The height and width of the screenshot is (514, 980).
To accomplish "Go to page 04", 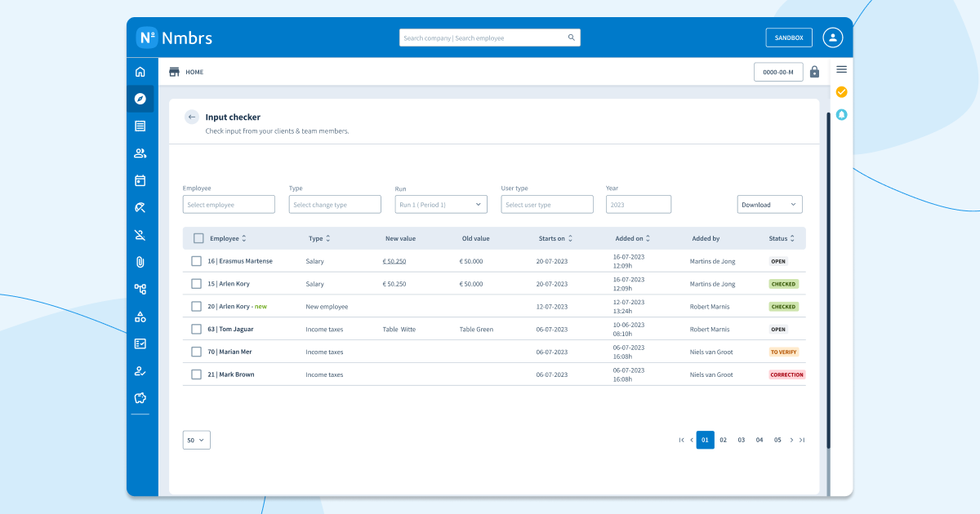I will pos(759,440).
